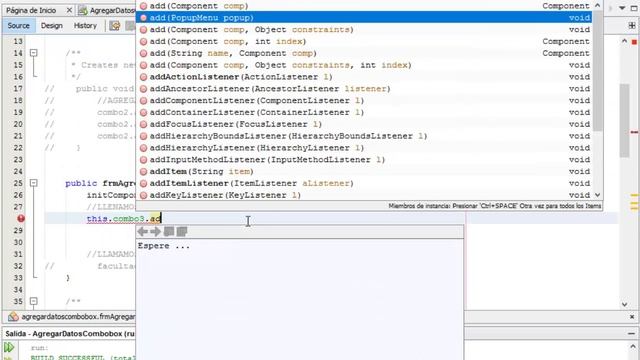
Task: Minimize the Salida output panel
Action: 631,333
